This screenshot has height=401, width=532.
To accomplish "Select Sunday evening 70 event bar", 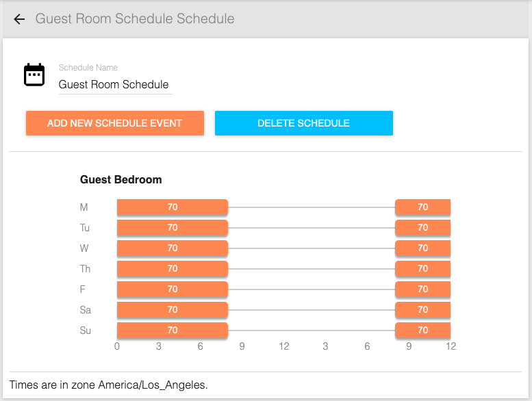I will point(422,330).
